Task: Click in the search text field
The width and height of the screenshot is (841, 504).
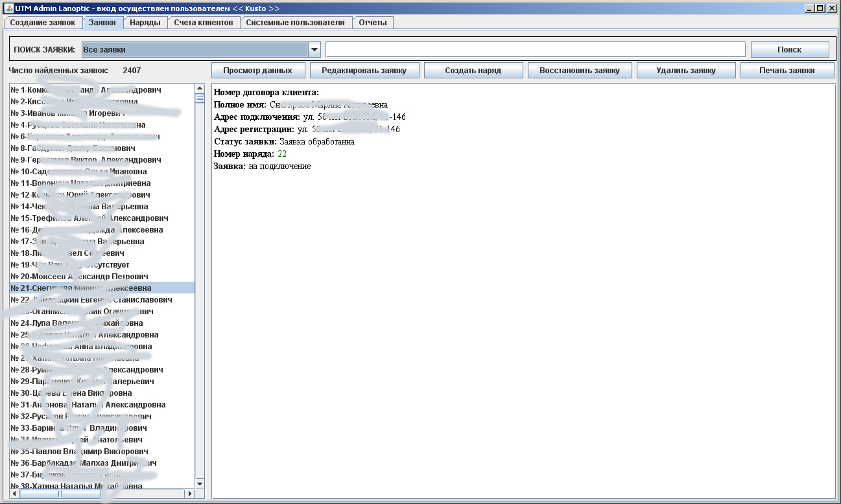Action: click(x=536, y=50)
